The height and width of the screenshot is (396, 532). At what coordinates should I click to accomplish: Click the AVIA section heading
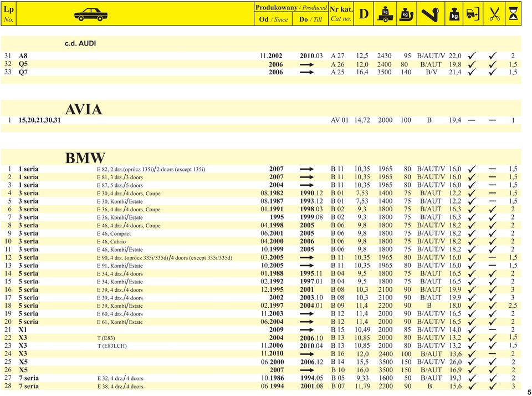point(84,109)
